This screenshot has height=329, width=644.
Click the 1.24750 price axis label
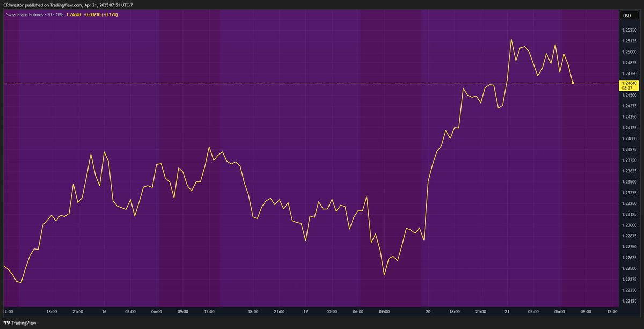point(629,74)
